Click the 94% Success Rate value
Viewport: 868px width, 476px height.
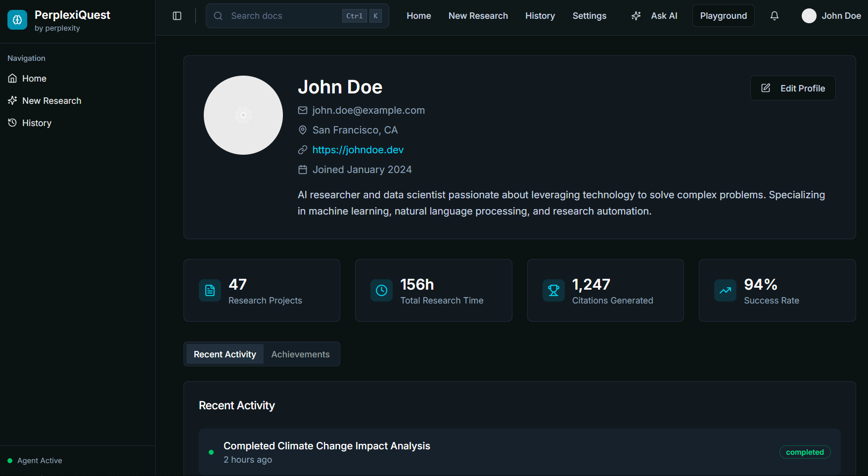click(761, 284)
